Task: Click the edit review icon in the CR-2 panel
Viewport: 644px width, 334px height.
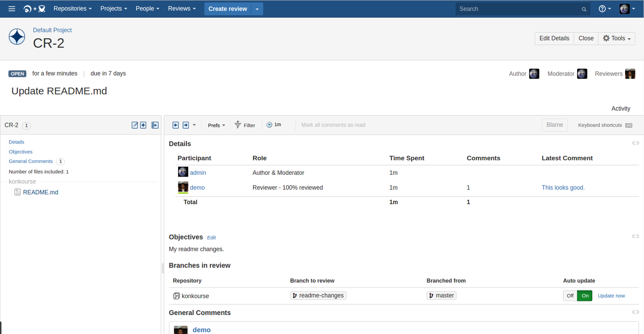Action: click(135, 125)
